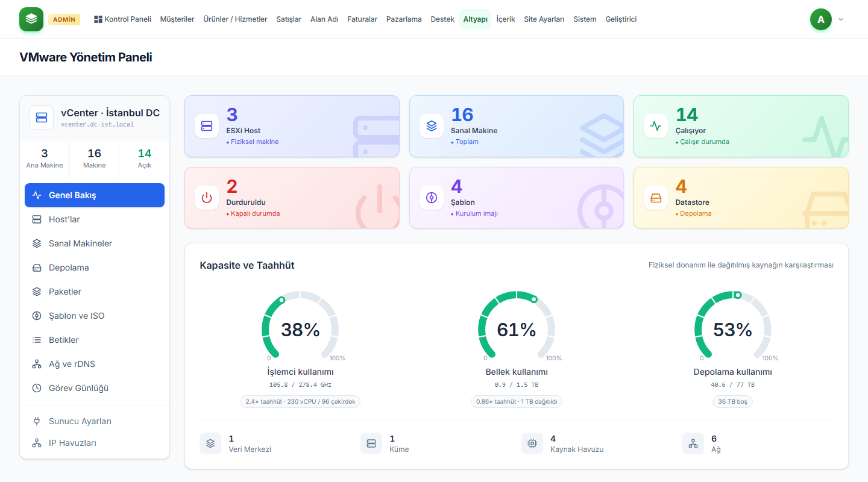This screenshot has height=482, width=868.
Task: Open the Sanal Makineler sidebar section
Action: tap(95, 243)
